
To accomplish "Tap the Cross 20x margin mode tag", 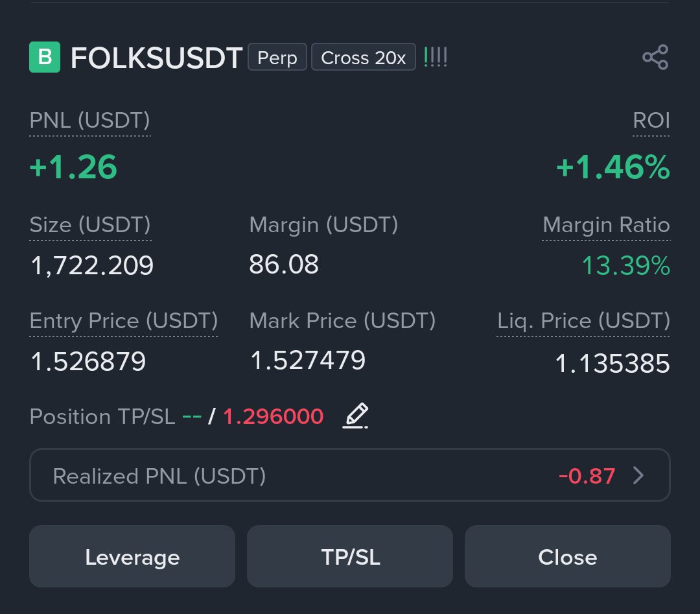I will [364, 57].
